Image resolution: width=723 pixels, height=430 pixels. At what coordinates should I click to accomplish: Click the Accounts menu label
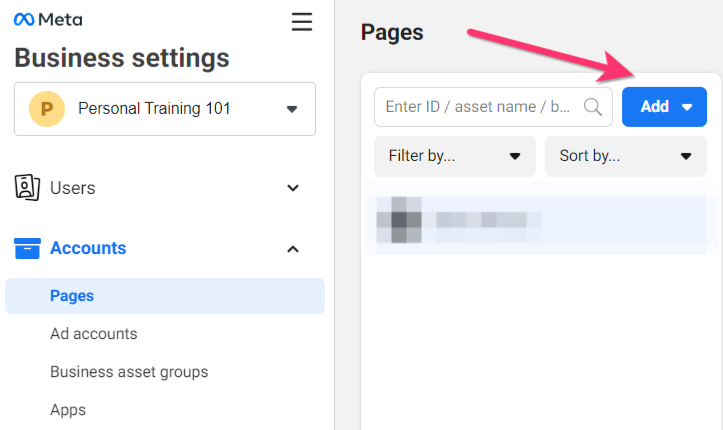click(x=88, y=248)
